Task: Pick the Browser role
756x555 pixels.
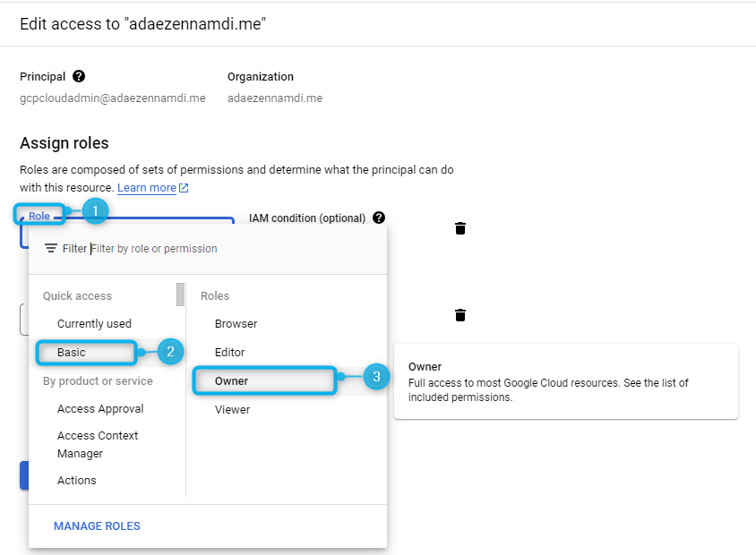Action: pyautogui.click(x=236, y=323)
